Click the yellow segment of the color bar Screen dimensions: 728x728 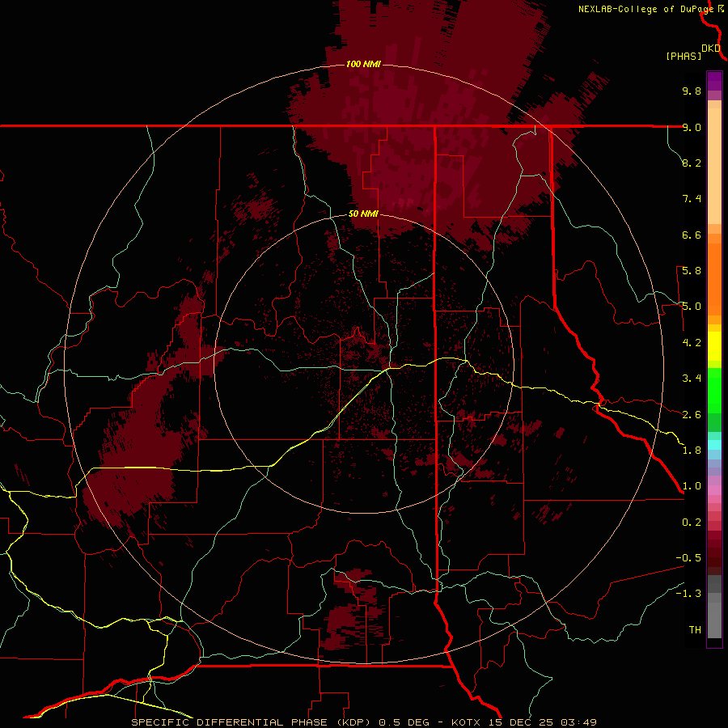(x=714, y=346)
